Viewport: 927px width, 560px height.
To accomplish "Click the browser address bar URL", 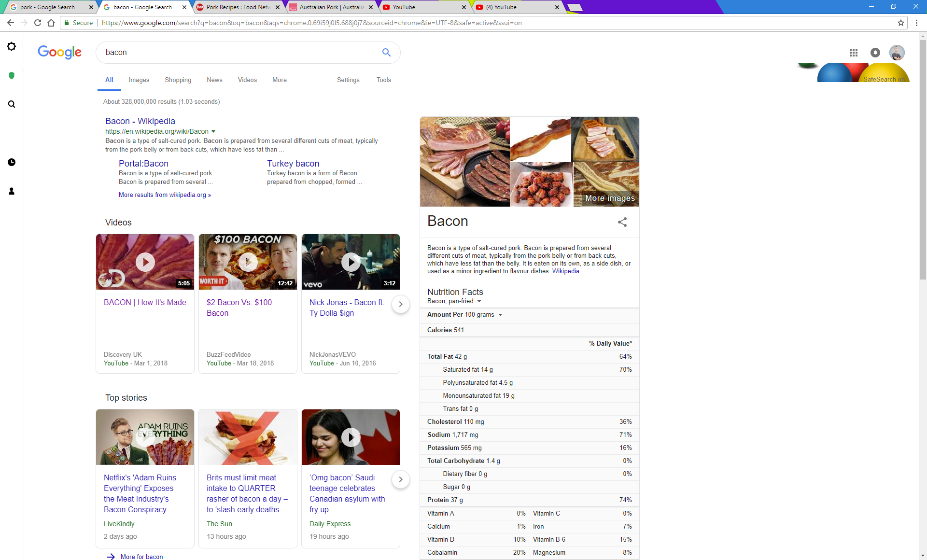I will click(x=311, y=23).
